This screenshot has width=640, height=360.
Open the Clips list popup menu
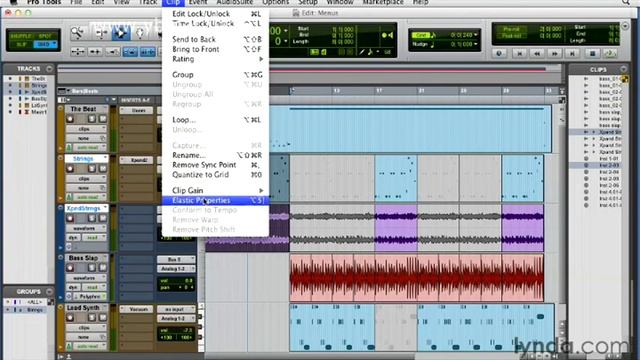click(623, 69)
